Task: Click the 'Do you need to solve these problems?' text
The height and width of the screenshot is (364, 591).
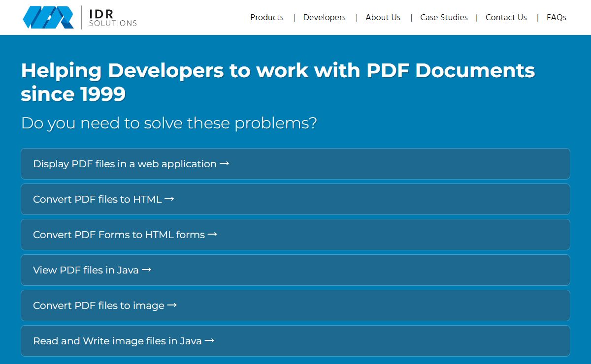Action: [169, 123]
